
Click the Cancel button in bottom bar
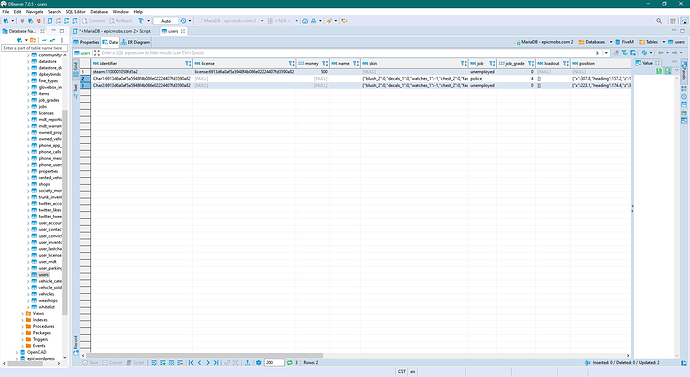click(112, 362)
